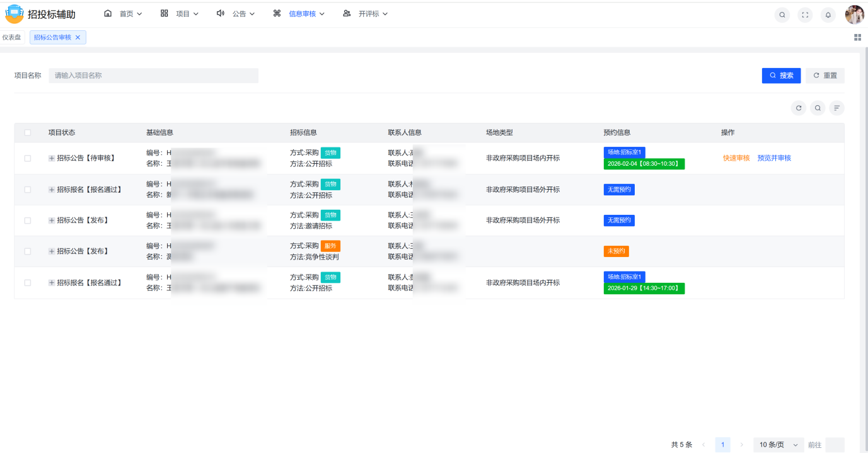Open the 10条/页 page size dropdown
The image size is (868, 453).
click(x=780, y=445)
